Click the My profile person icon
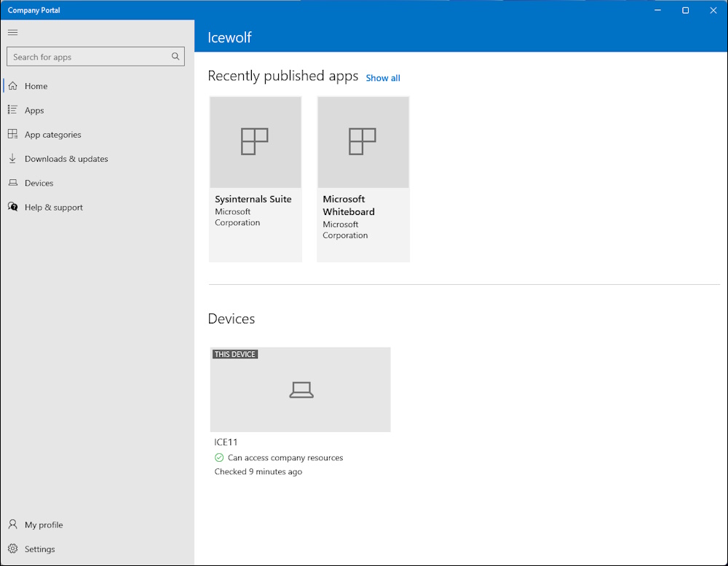 point(13,524)
